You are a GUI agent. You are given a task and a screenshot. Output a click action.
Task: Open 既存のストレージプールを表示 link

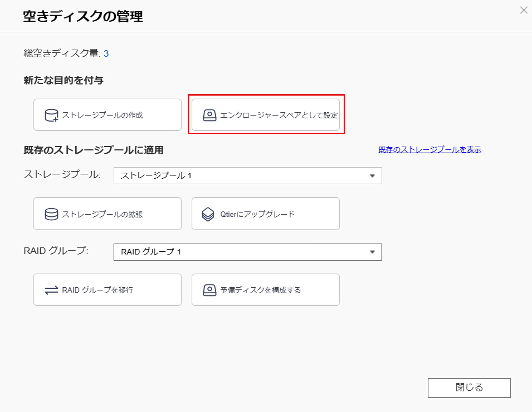430,149
